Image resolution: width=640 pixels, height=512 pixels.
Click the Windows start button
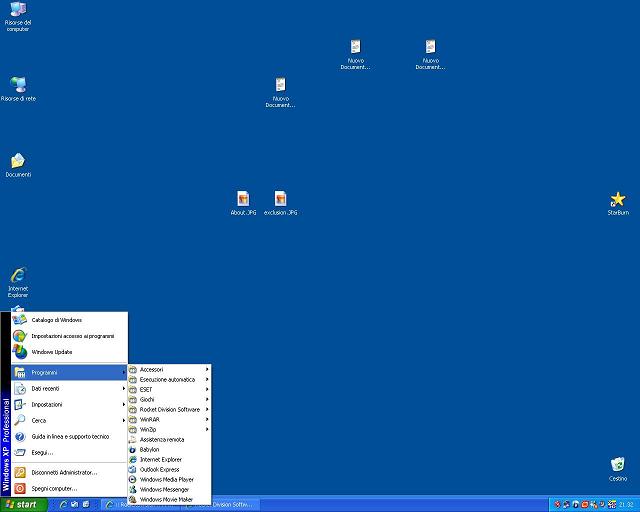[x=24, y=505]
